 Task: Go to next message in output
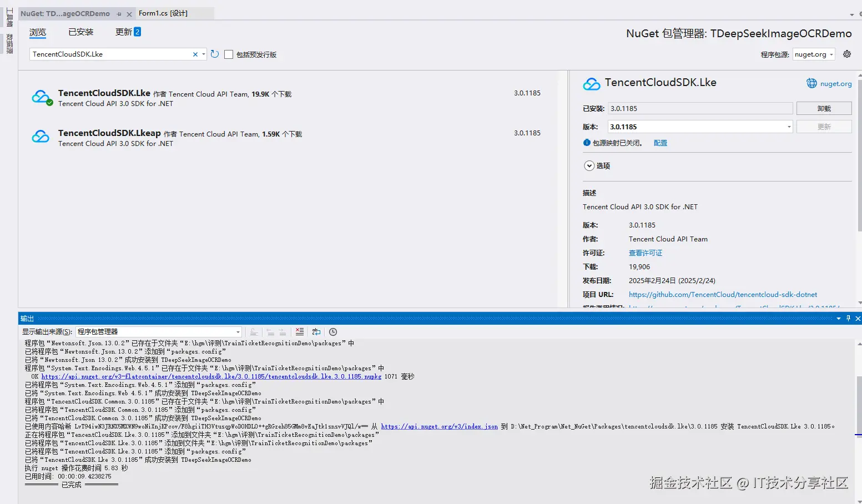coord(283,332)
